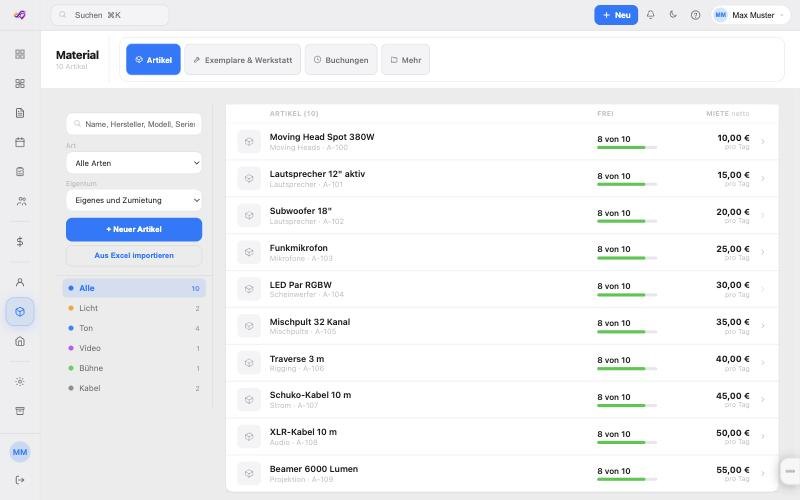The image size is (800, 500).
Task: Open the dollar finance icon in the sidebar
Action: click(20, 241)
